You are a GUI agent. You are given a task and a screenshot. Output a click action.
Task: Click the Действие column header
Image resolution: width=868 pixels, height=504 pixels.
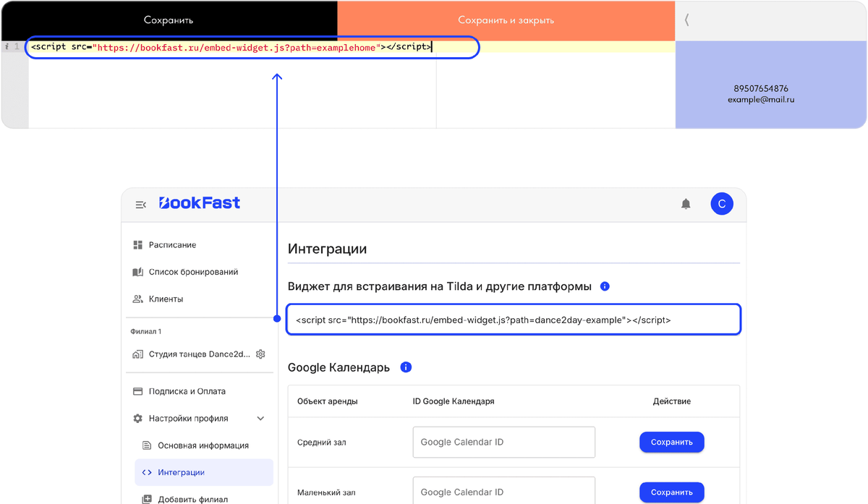[x=671, y=401]
